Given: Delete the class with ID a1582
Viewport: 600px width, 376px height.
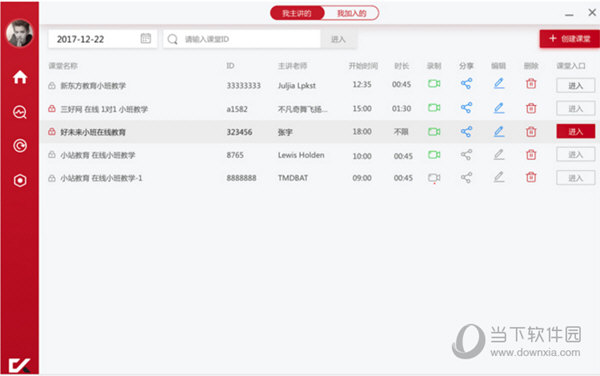Looking at the screenshot, I should click(531, 108).
